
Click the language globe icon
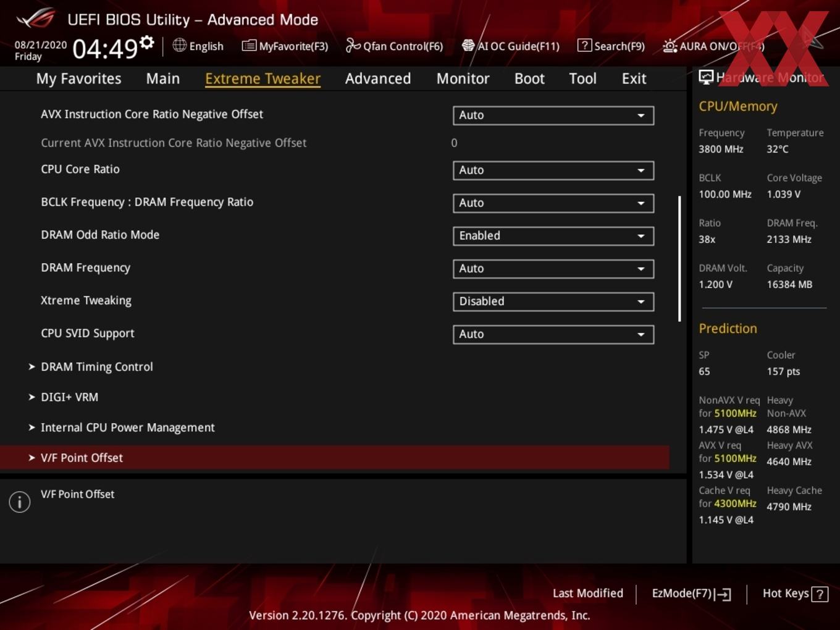[179, 45]
